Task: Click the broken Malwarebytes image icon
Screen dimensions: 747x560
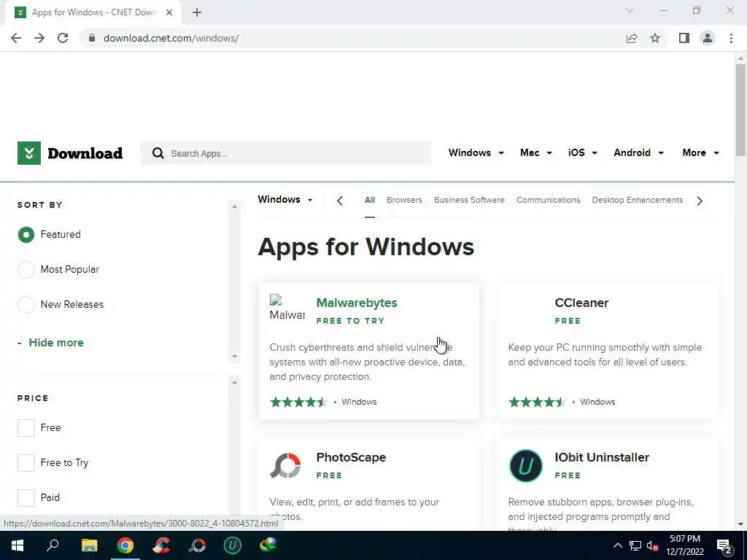Action: click(x=275, y=300)
